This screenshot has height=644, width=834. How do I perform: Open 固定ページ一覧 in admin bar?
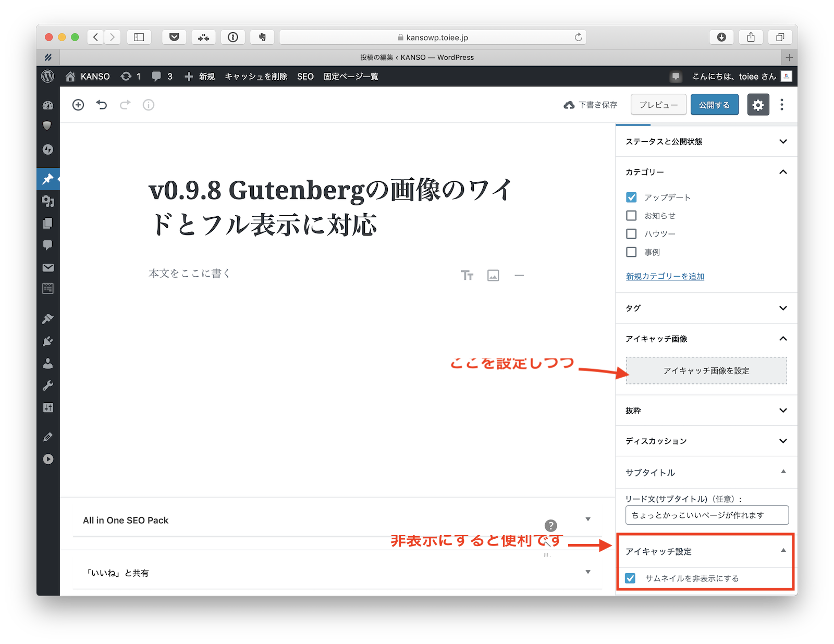[351, 76]
